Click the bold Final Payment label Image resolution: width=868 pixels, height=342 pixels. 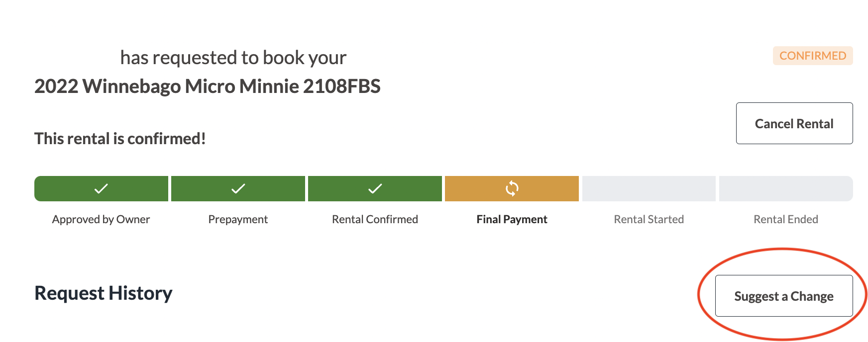click(x=512, y=219)
